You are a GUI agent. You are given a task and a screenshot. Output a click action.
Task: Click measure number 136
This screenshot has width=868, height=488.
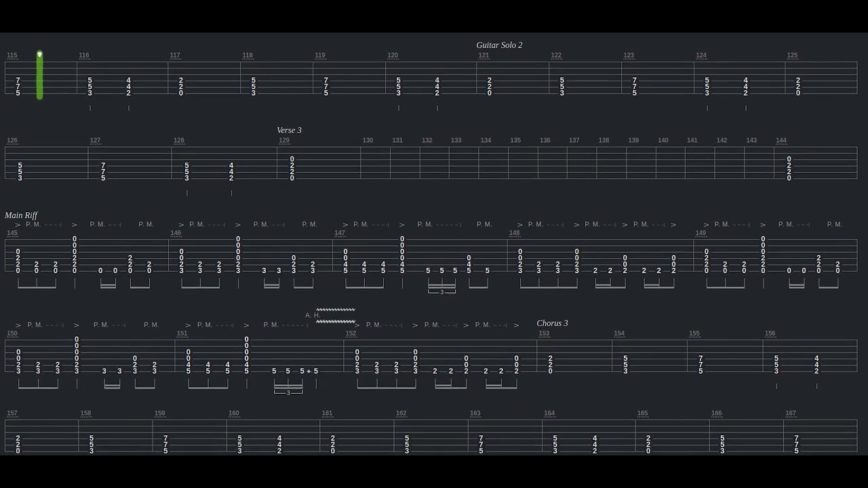545,141
